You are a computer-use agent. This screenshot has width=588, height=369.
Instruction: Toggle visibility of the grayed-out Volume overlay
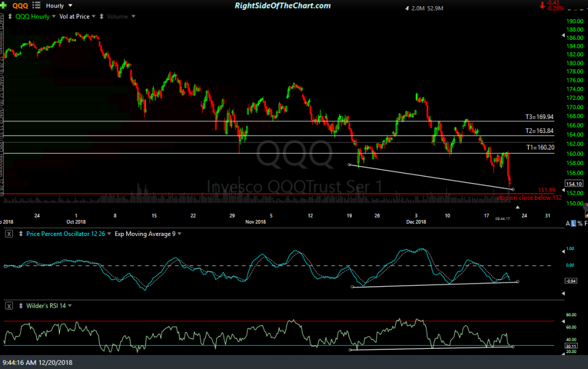pos(117,16)
